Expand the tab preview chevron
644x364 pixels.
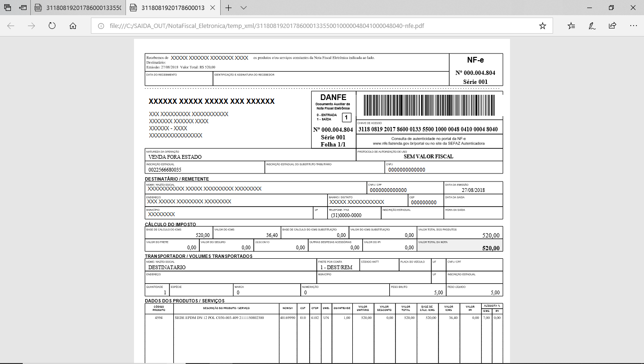243,8
